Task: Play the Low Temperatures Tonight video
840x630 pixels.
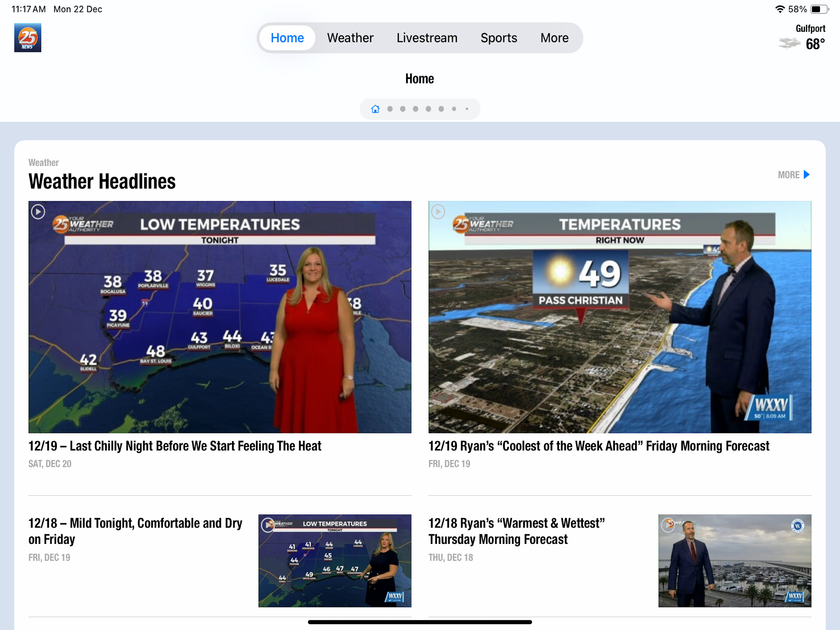Action: pyautogui.click(x=38, y=212)
